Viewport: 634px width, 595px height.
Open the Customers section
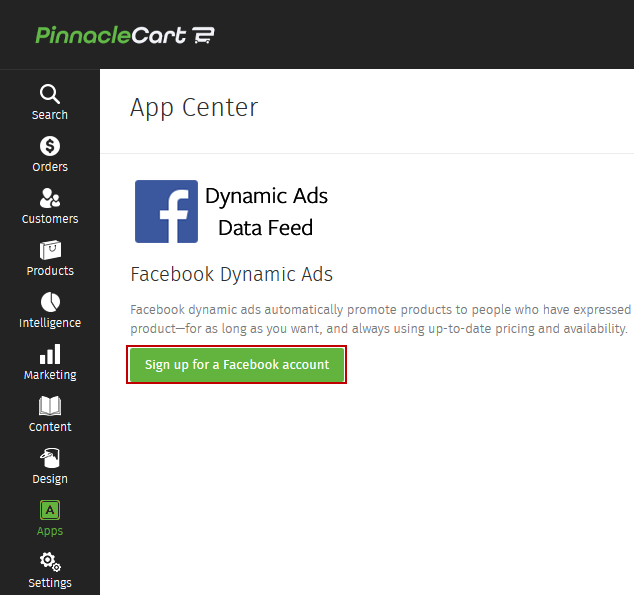[x=50, y=206]
